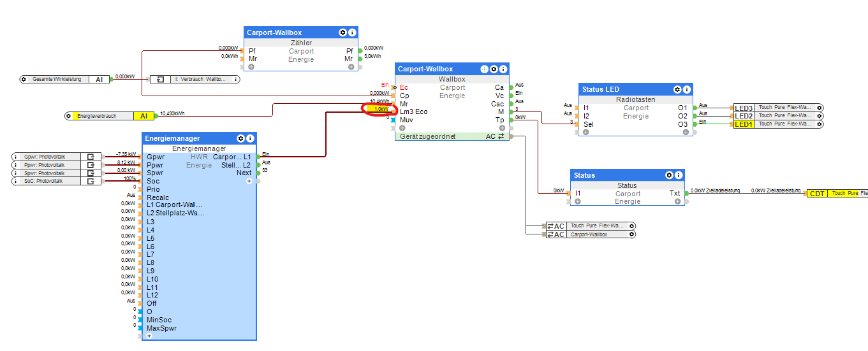Image resolution: width=868 pixels, height=351 pixels.
Task: Open settings gear of the Status block
Action: (x=670, y=175)
